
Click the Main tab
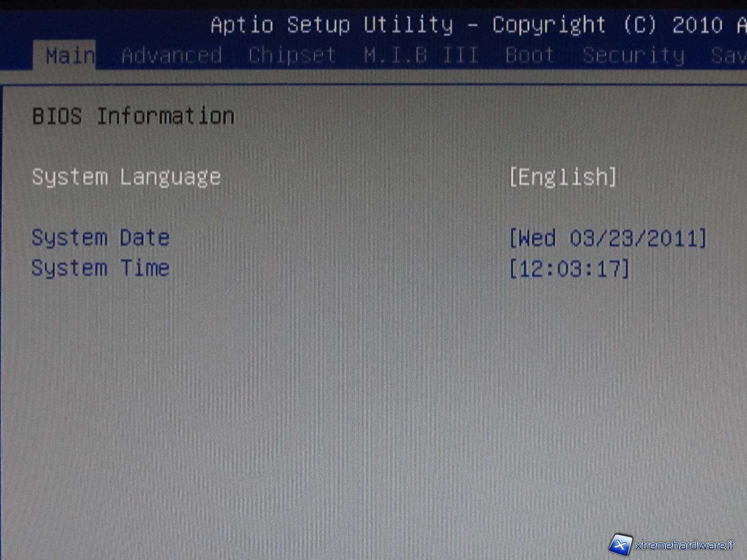coord(70,56)
